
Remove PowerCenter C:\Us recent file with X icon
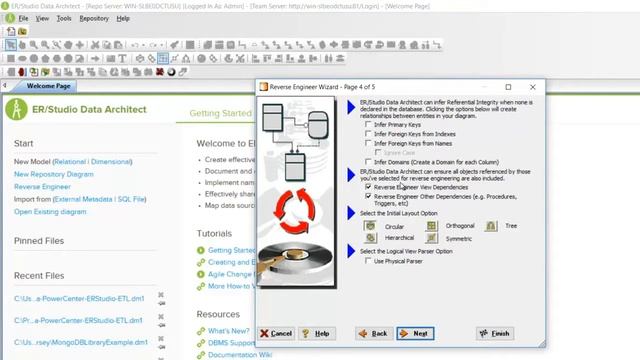161,295
